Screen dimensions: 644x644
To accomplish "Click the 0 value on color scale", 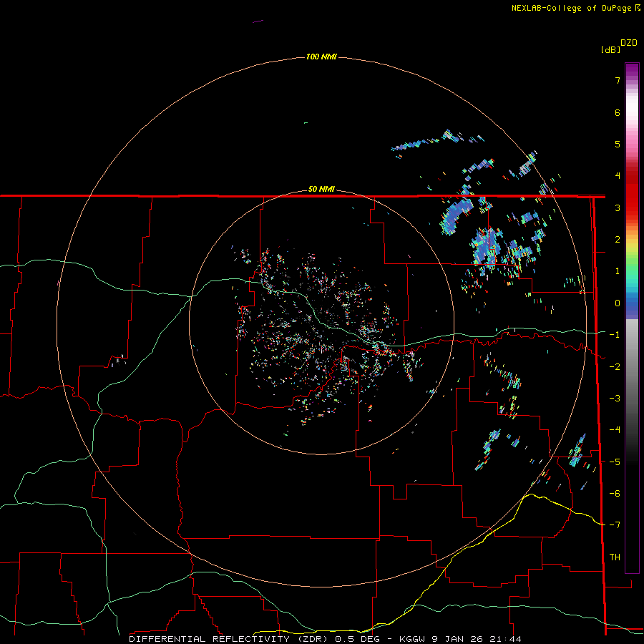I will tap(618, 303).
